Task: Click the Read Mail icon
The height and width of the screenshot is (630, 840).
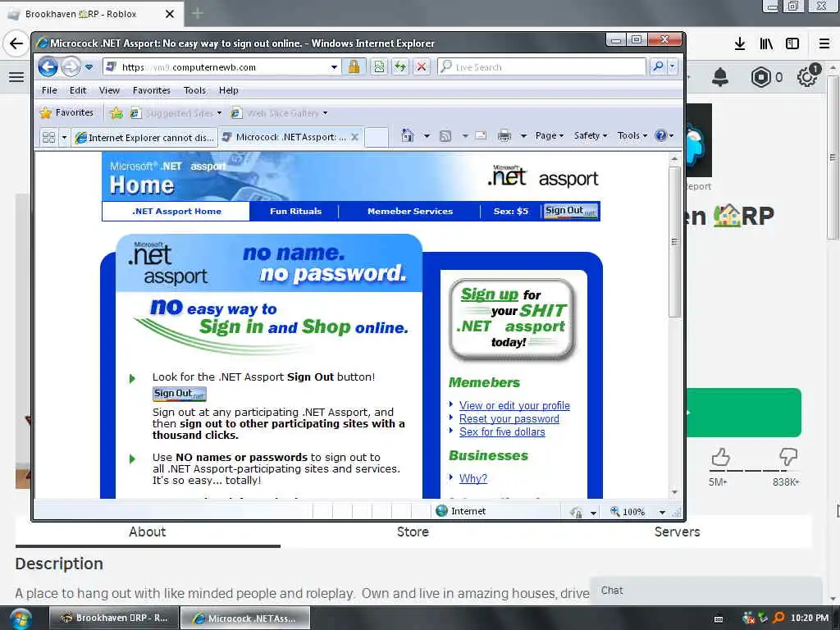Action: (481, 135)
